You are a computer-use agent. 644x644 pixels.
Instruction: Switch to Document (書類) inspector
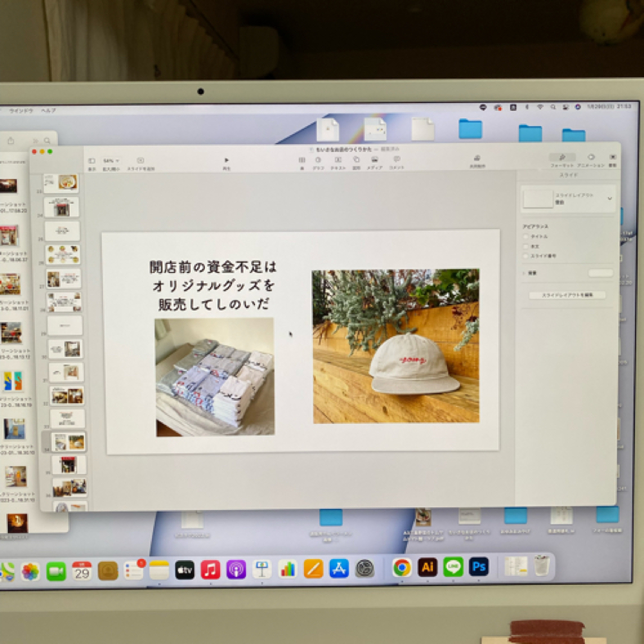pyautogui.click(x=613, y=157)
